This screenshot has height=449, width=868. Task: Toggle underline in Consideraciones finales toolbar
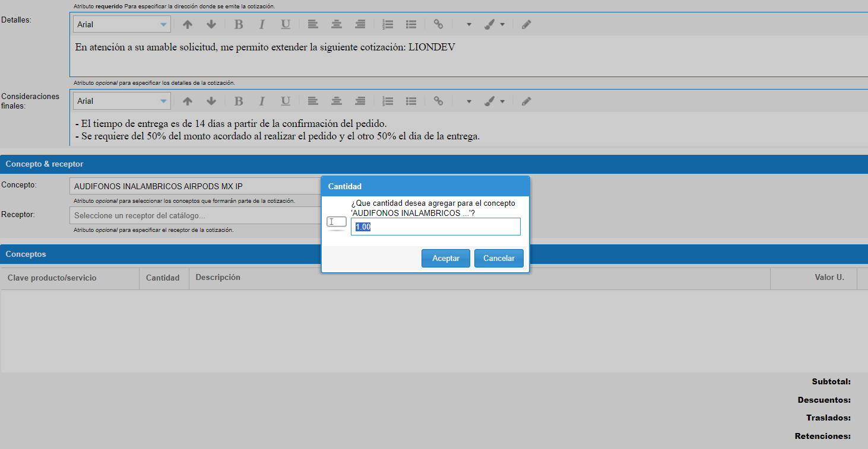coord(286,101)
